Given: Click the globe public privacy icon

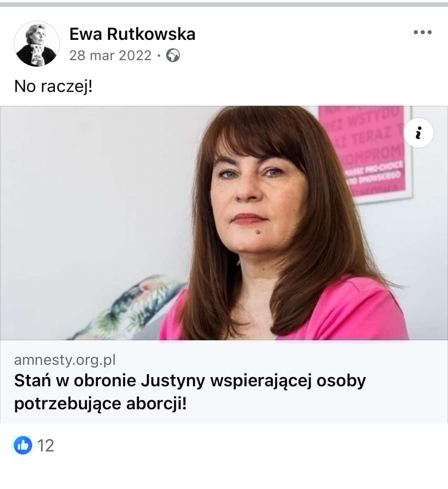Looking at the screenshot, I should pos(173,56).
